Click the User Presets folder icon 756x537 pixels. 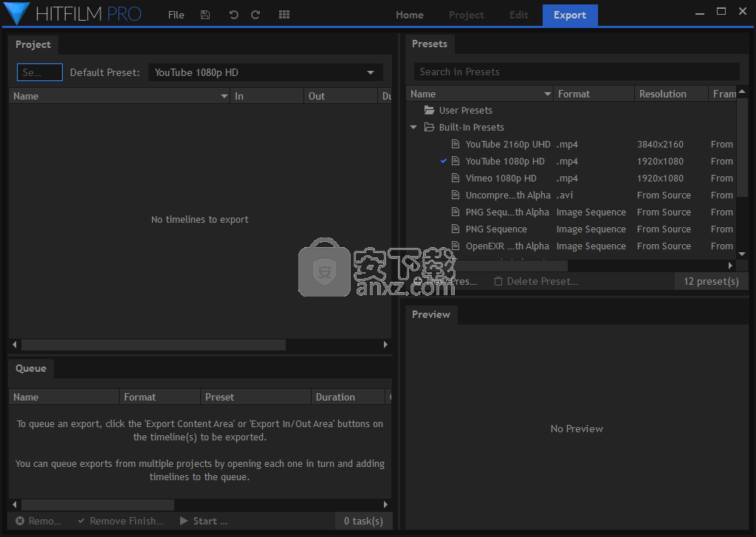[x=429, y=111]
